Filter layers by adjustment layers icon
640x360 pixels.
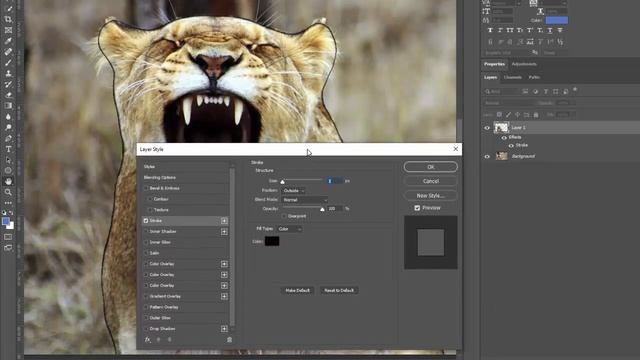point(536,91)
